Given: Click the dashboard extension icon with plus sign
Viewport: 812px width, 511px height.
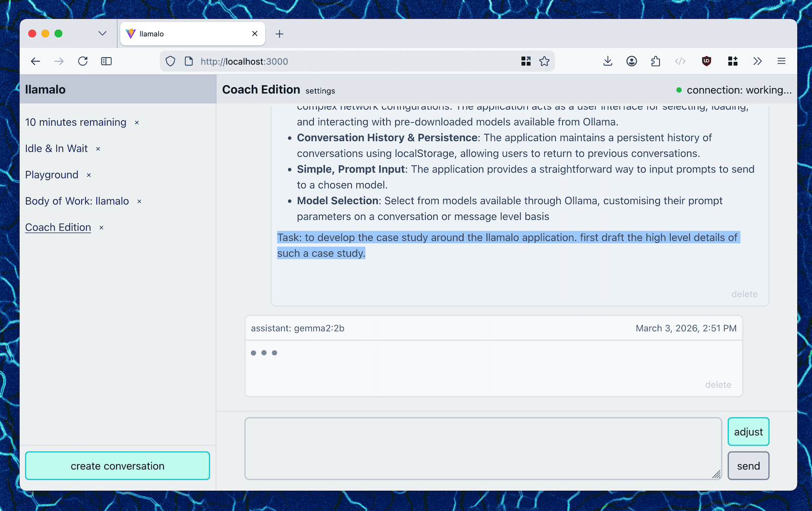Looking at the screenshot, I should (x=732, y=61).
